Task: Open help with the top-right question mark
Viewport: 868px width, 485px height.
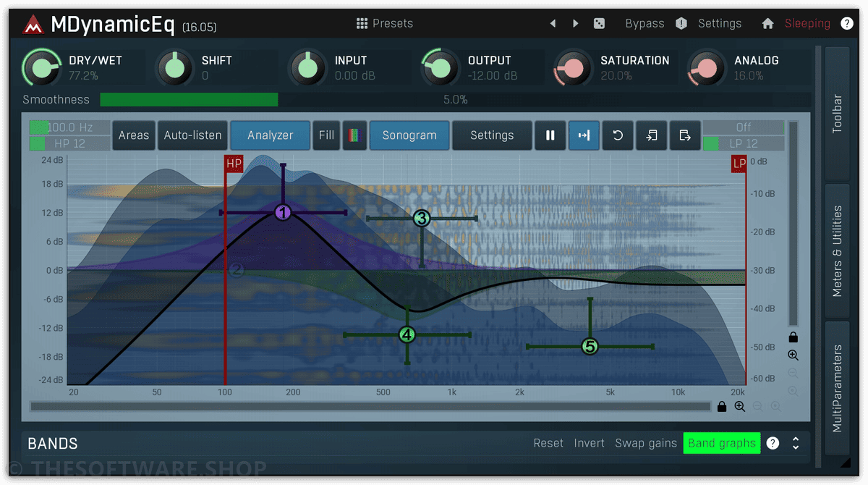Action: pos(847,23)
